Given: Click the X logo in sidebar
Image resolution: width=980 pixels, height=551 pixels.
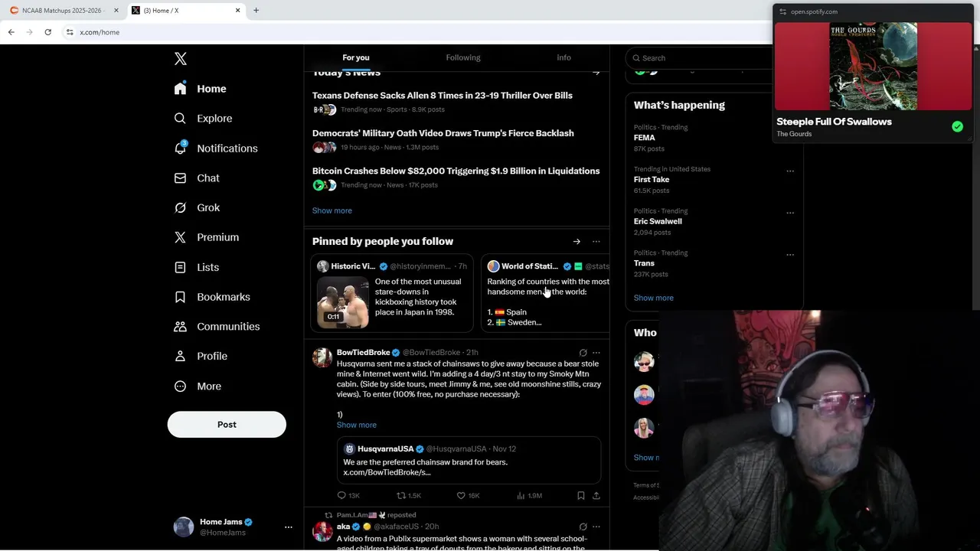Looking at the screenshot, I should tap(181, 59).
